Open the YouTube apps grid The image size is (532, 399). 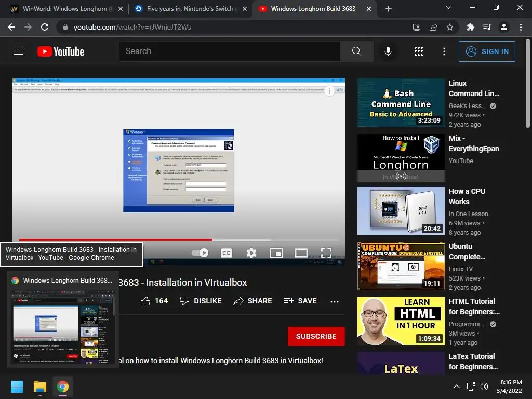pos(419,51)
